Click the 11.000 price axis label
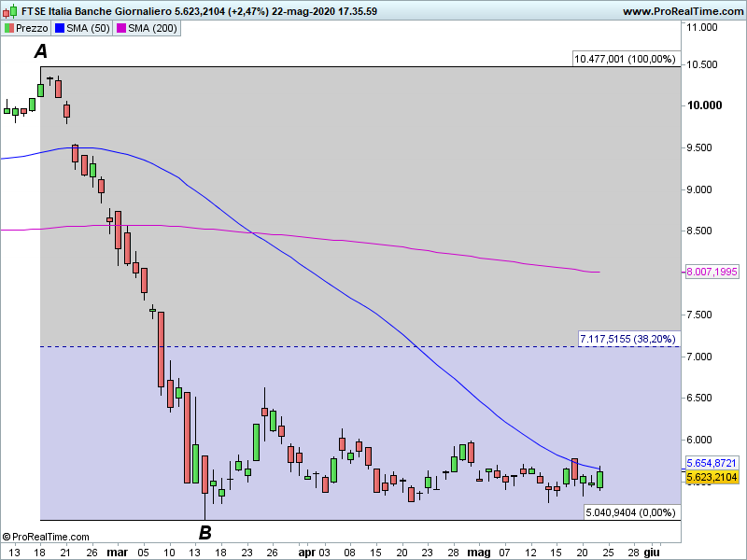This screenshot has width=747, height=560. (702, 27)
